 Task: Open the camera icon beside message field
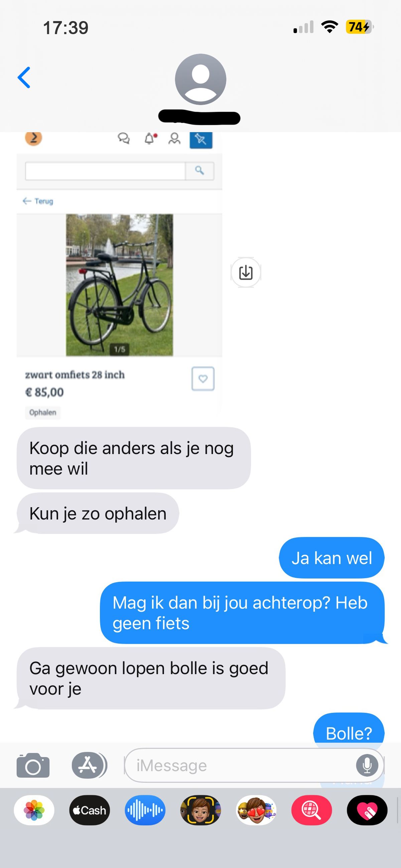[x=33, y=765]
